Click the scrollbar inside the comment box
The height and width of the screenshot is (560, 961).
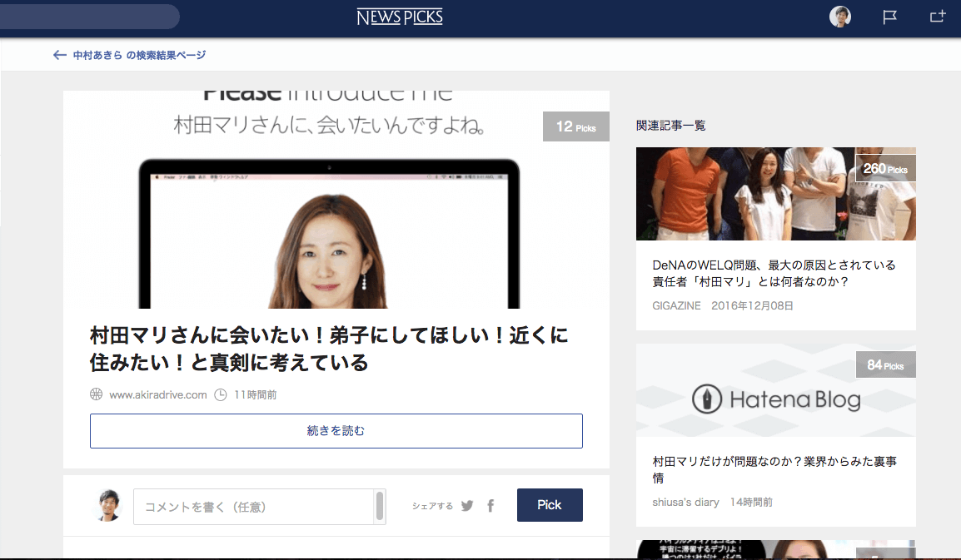381,505
